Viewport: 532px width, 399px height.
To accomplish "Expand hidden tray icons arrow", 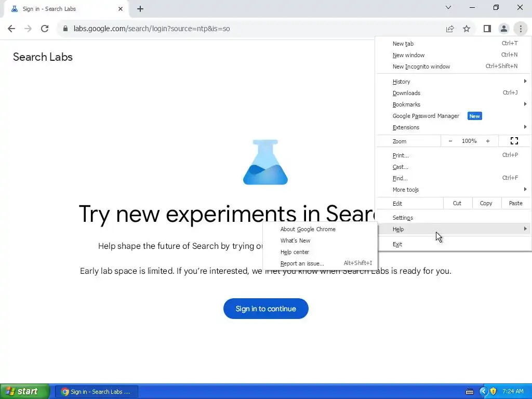I will pos(484,392).
